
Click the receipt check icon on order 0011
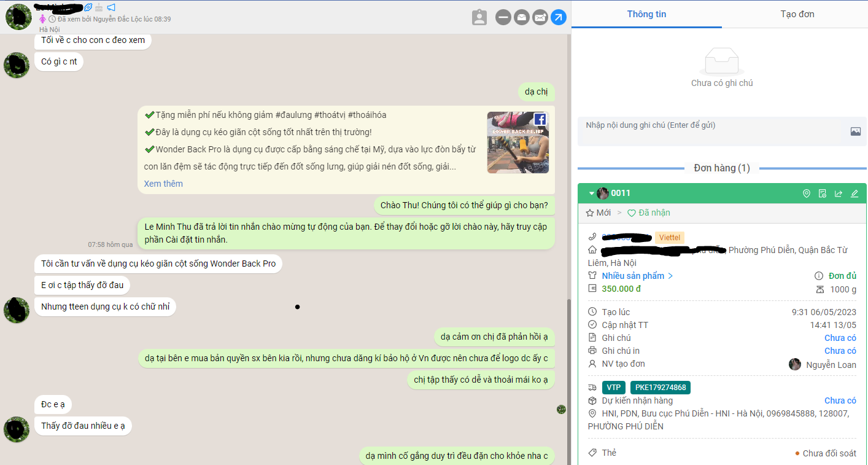click(823, 193)
